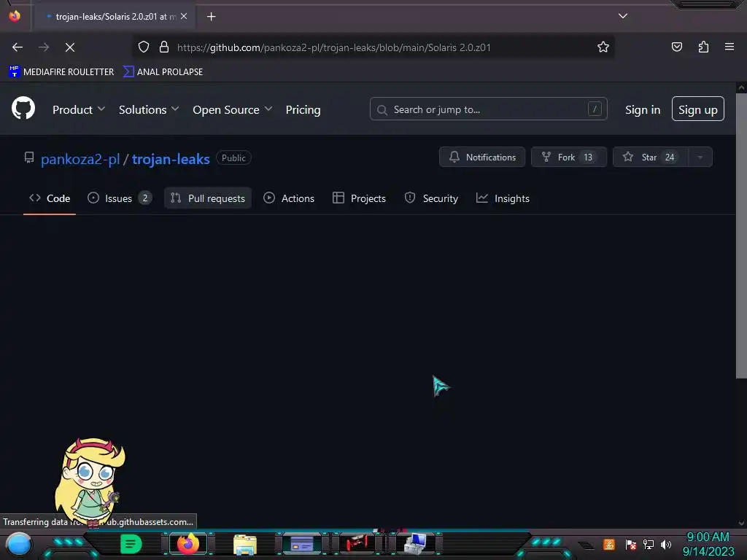The width and height of the screenshot is (747, 560).
Task: Expand the Open Source menu
Action: click(x=233, y=109)
